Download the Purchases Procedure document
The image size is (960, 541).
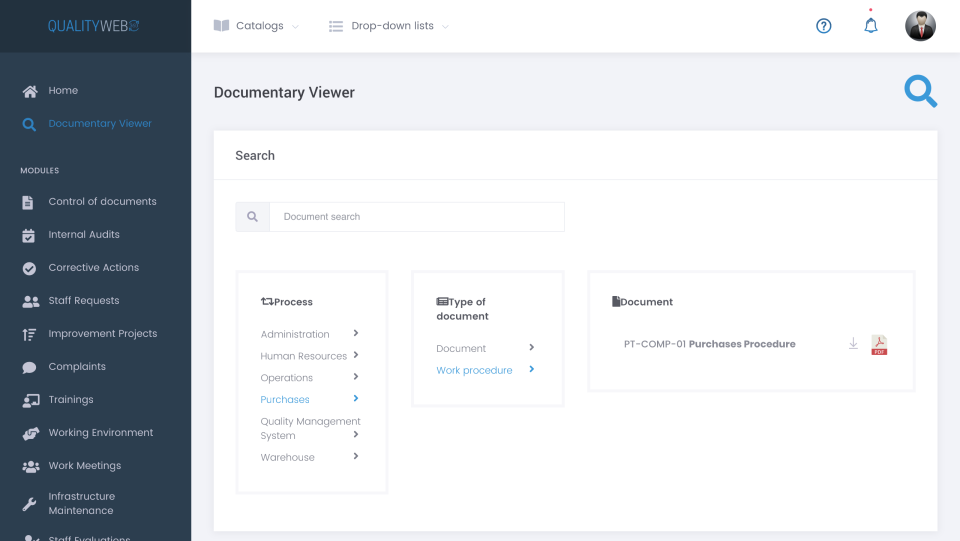click(x=853, y=344)
